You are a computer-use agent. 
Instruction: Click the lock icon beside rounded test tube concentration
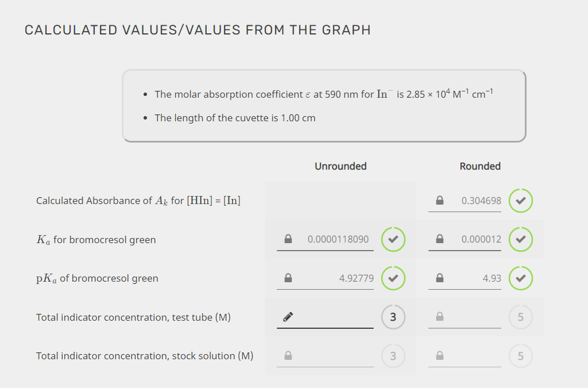tap(439, 317)
